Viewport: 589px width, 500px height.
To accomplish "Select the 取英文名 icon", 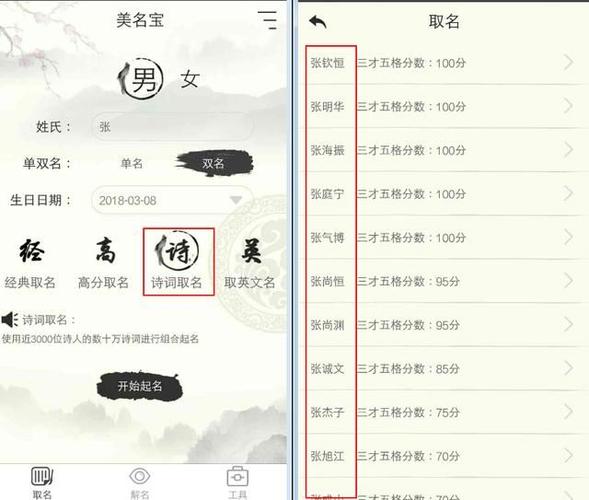I will (x=251, y=251).
